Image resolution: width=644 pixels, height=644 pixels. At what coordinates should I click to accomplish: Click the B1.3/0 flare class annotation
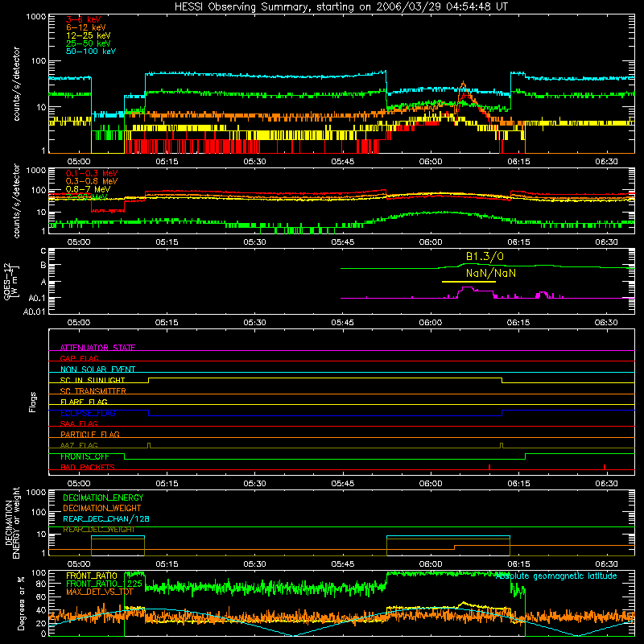pyautogui.click(x=485, y=257)
